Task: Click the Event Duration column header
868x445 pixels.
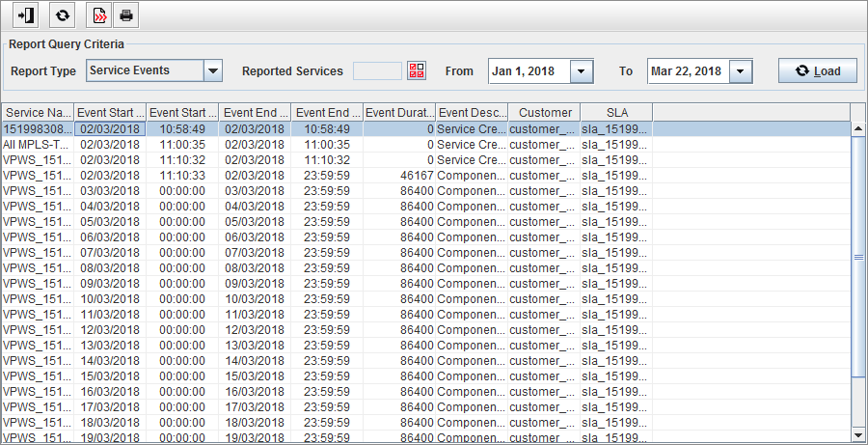Action: 399,112
